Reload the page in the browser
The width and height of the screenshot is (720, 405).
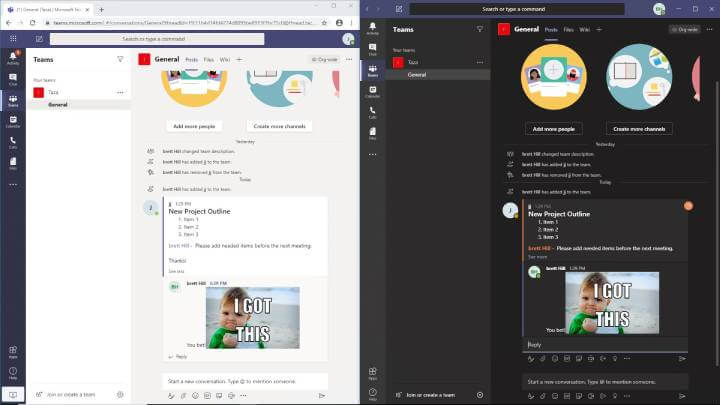tap(33, 22)
